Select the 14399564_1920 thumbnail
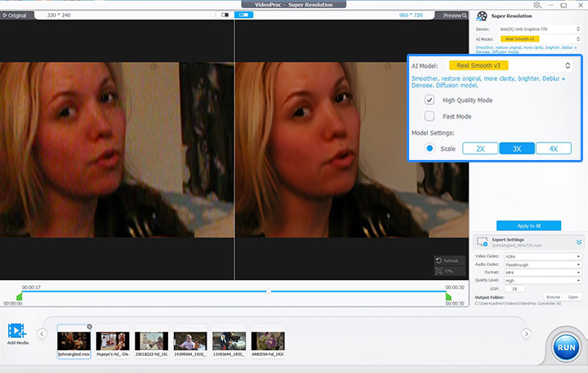Screen dimensions: 588x373 [x=190, y=341]
